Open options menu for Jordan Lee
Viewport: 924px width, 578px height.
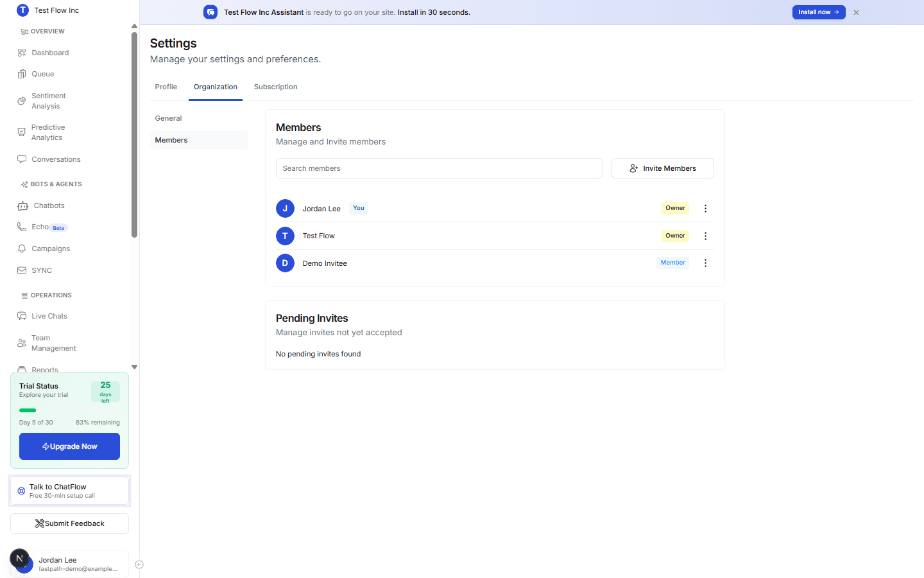[705, 208]
